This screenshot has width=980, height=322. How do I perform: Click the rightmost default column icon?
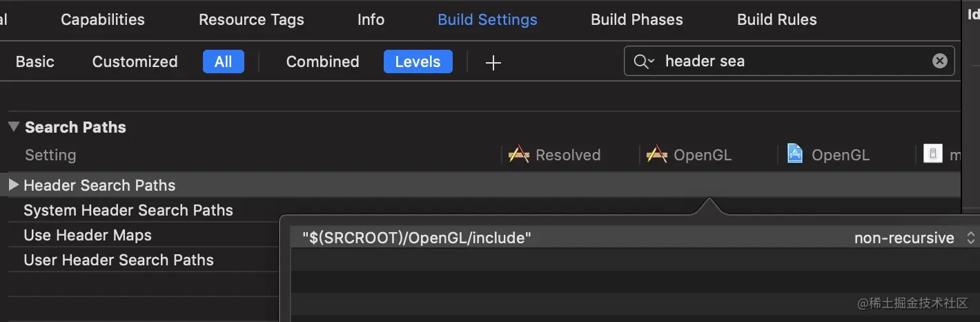[x=932, y=154]
